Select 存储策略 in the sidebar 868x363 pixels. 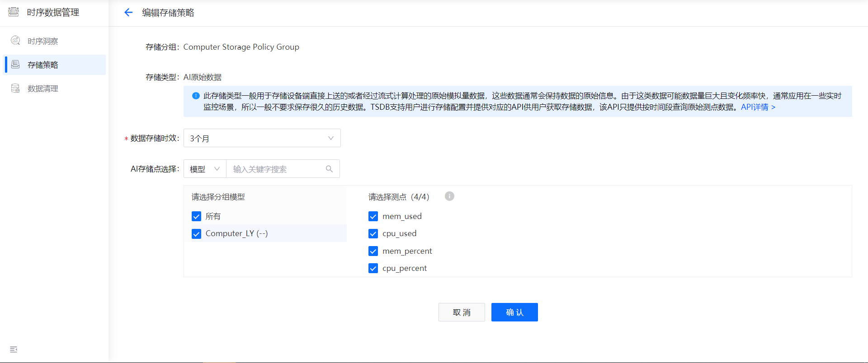pyautogui.click(x=54, y=65)
